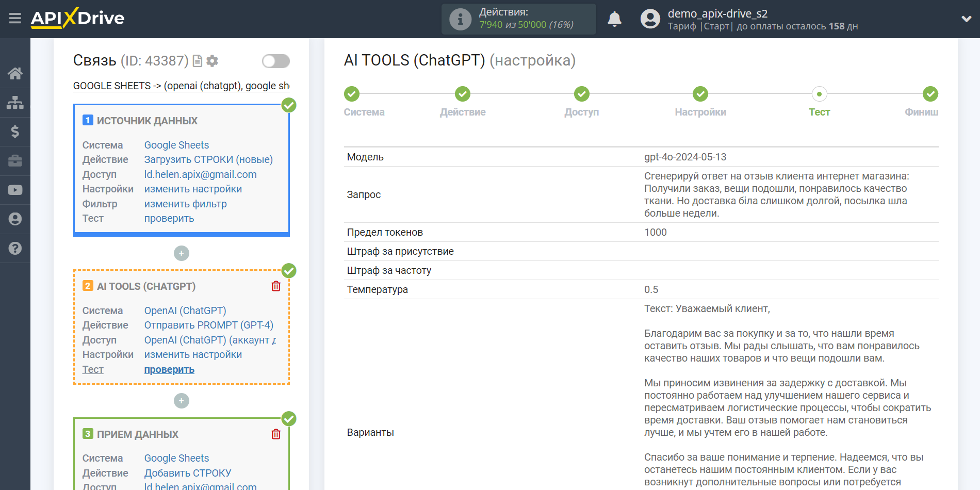Go to Финиш step
This screenshot has width=980, height=490.
click(x=930, y=94)
